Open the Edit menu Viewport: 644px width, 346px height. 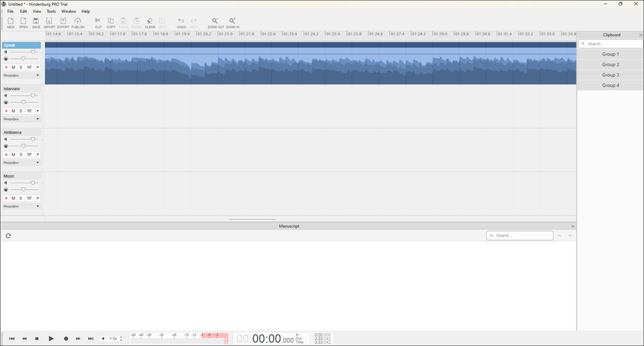[x=23, y=12]
